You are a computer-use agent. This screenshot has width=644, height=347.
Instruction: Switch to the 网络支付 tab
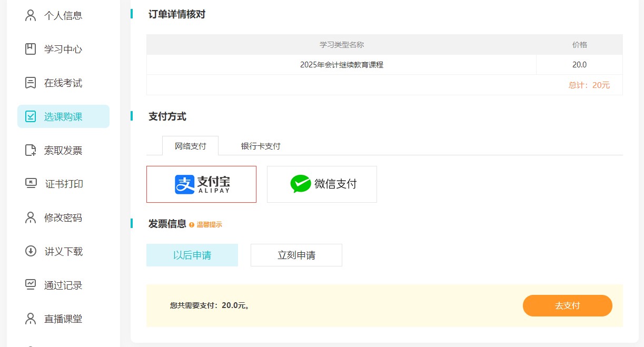[190, 146]
